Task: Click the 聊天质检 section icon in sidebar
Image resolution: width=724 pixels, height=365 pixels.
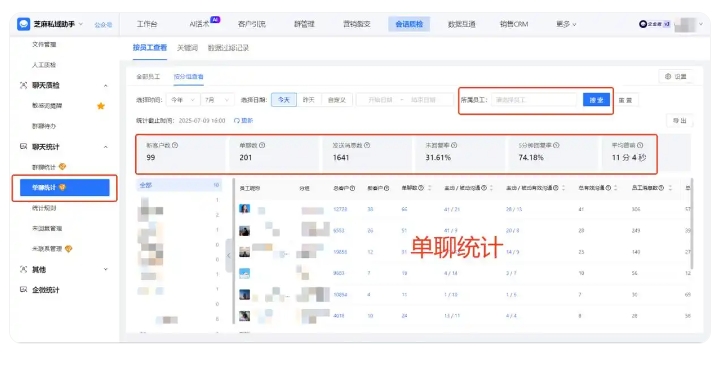Action: pos(24,85)
